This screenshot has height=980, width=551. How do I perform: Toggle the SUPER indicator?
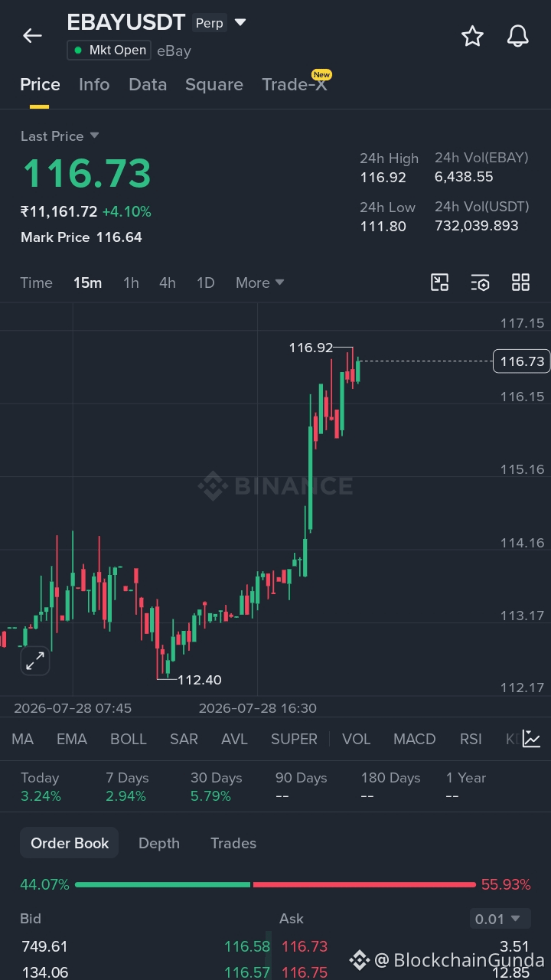point(294,739)
